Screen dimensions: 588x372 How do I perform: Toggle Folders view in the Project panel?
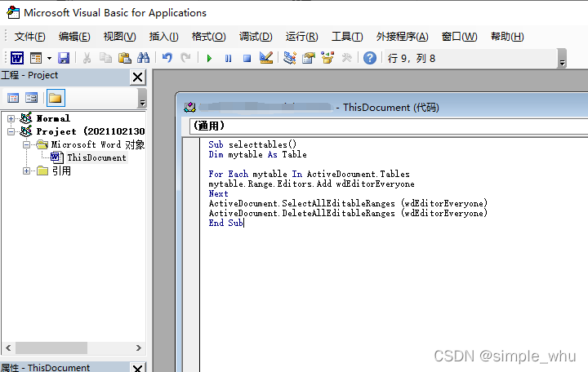[x=56, y=98]
